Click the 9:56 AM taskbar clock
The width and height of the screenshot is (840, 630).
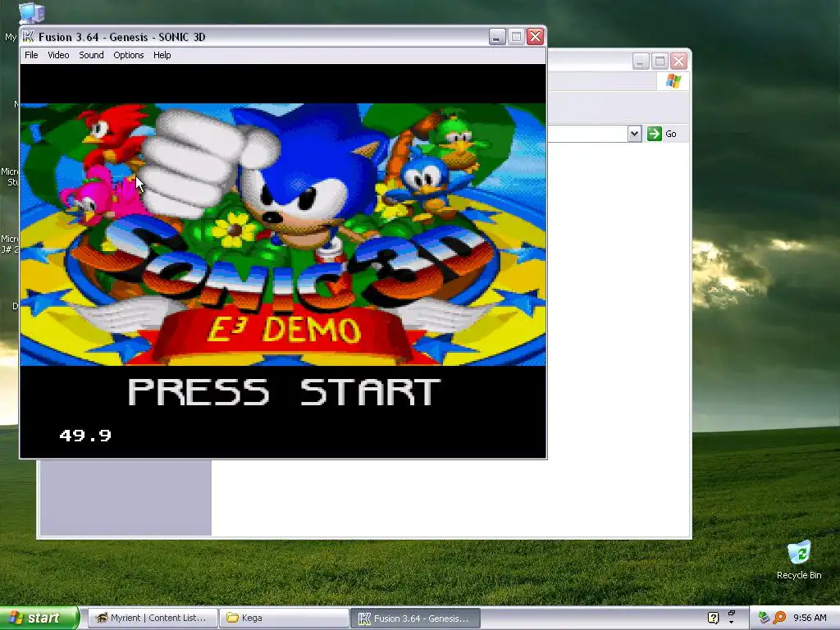tap(810, 618)
